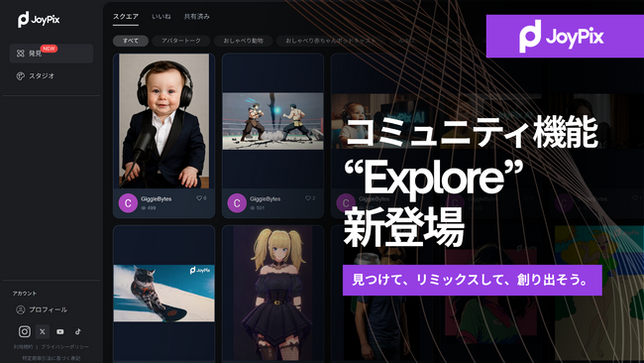
Task: Select the アバタートーク filter chip
Action: (181, 41)
